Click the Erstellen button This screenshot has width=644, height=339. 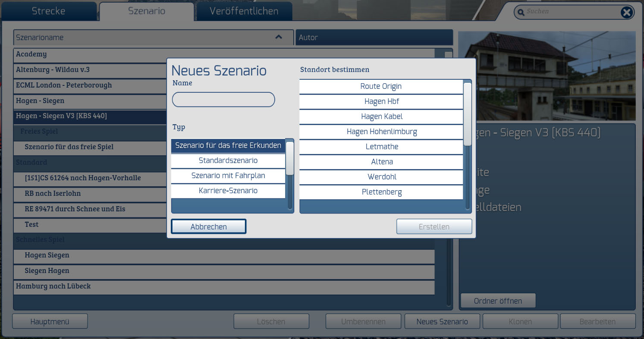pyautogui.click(x=434, y=226)
